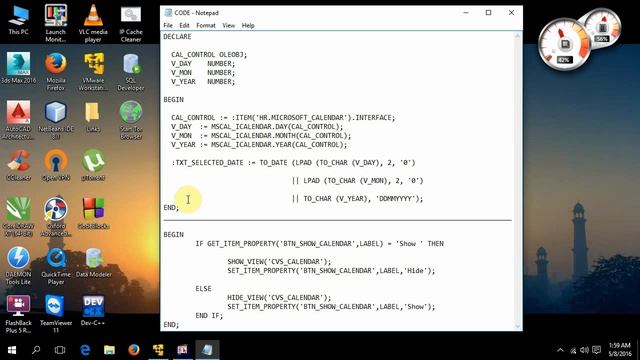Place the cursor on the DECLARE line

pos(177,37)
